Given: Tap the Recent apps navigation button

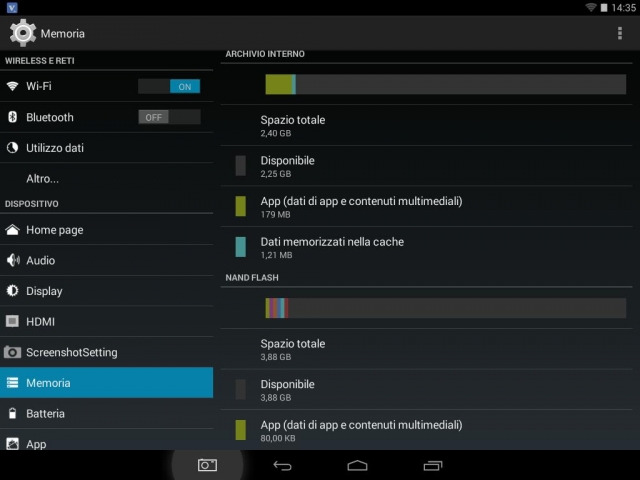Looking at the screenshot, I should [x=433, y=465].
